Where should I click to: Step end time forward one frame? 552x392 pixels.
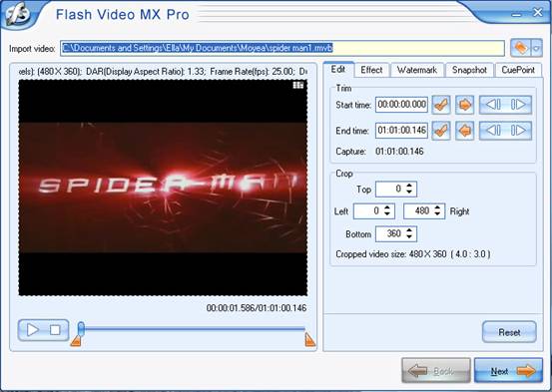point(518,131)
